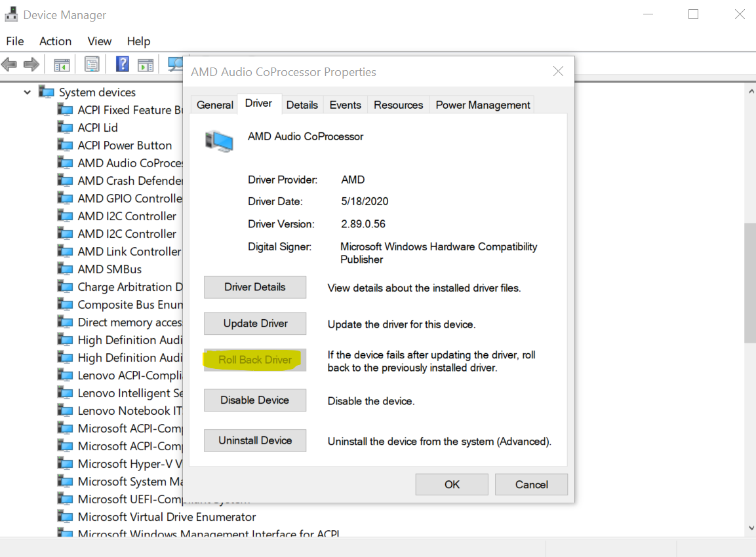The width and height of the screenshot is (756, 557).
Task: Close the AMD Audio CoProcessor Properties dialog
Action: tap(559, 71)
